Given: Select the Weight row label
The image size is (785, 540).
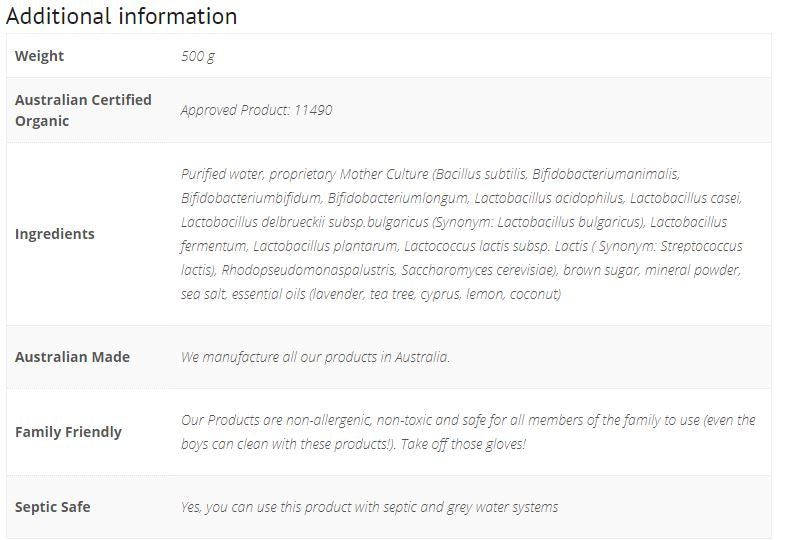Looking at the screenshot, I should coord(40,56).
